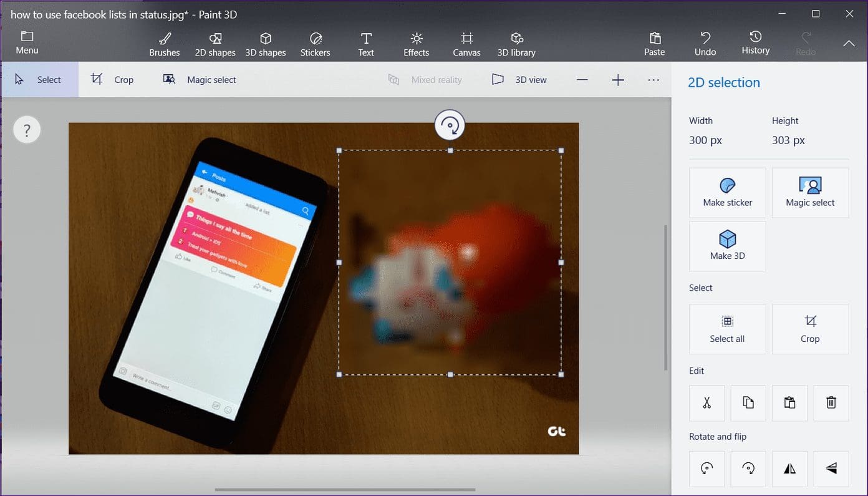Click Crop in the side panel
The height and width of the screenshot is (496, 868).
[x=811, y=329]
